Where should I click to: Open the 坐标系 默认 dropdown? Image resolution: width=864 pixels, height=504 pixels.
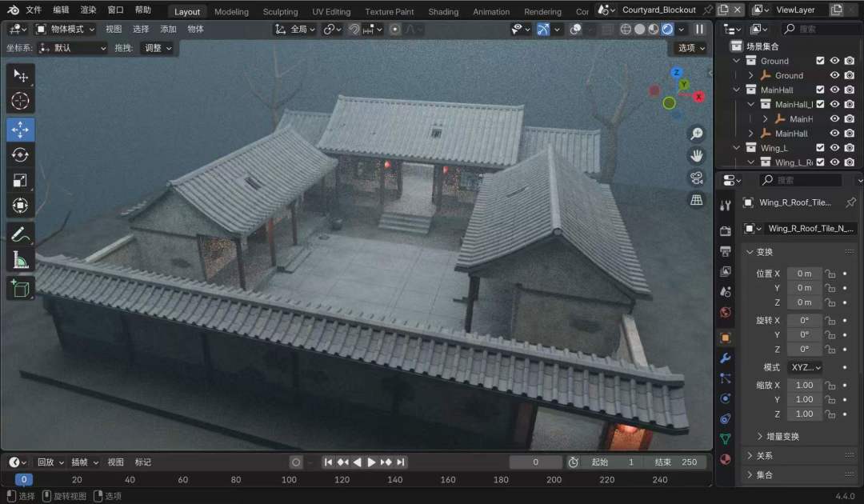click(x=72, y=49)
